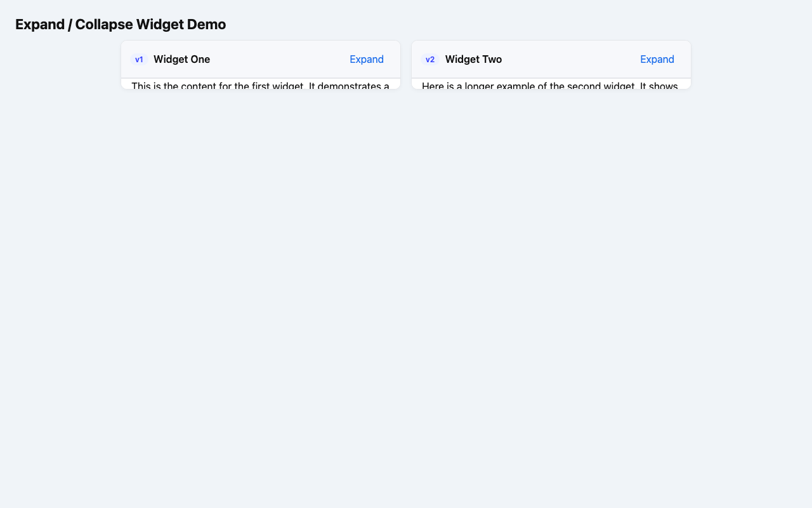
Task: Click the Expand / Collapse Widget Demo heading
Action: (x=121, y=24)
